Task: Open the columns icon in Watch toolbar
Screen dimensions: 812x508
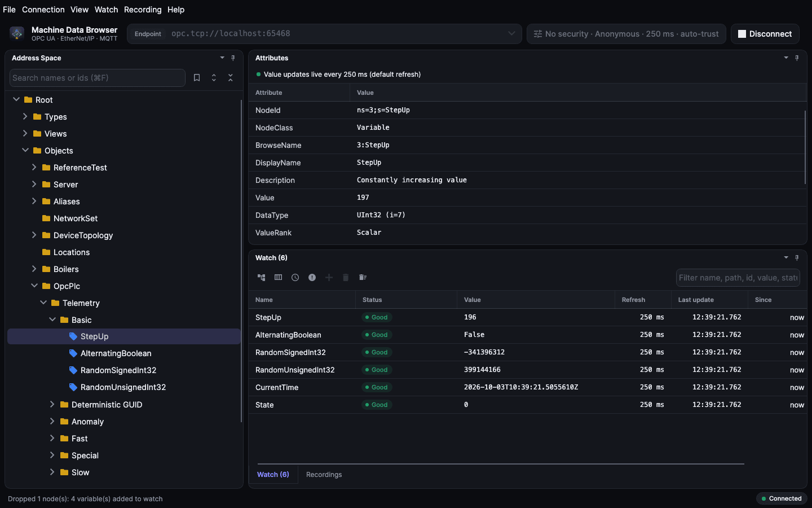Action: pyautogui.click(x=279, y=277)
